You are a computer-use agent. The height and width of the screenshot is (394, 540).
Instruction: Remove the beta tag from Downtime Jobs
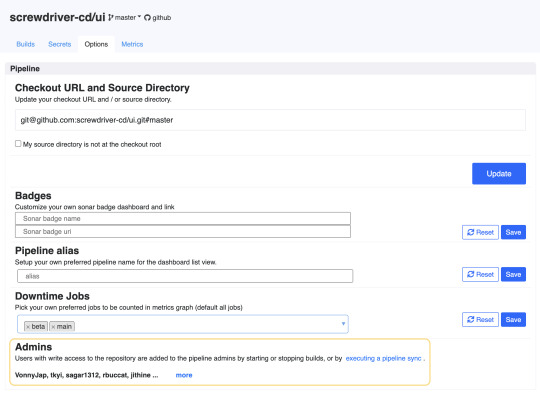(28, 326)
